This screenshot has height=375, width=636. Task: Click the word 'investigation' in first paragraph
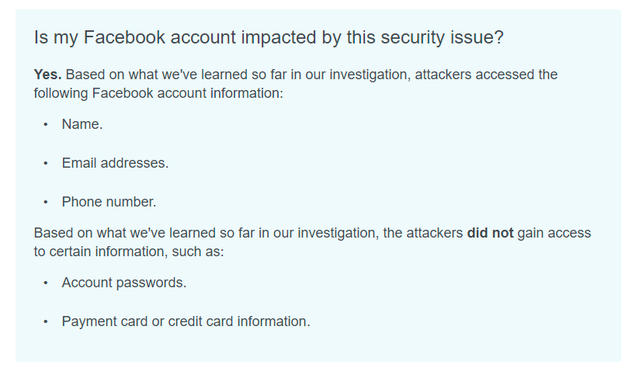(368, 75)
